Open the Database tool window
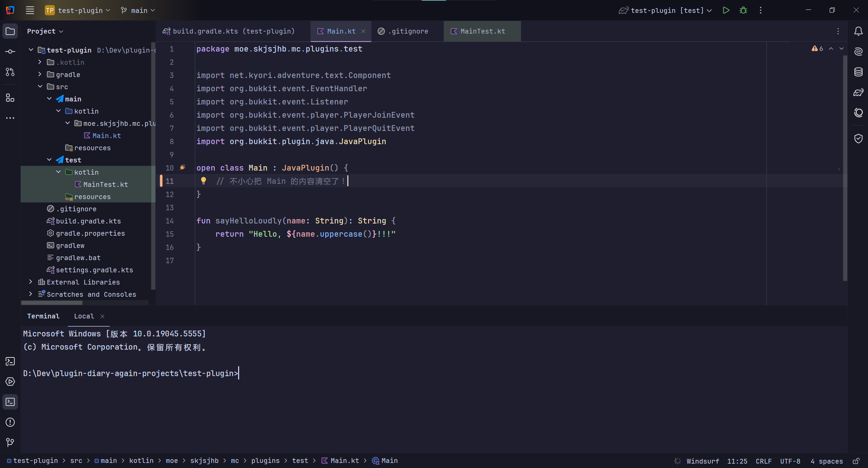Screen dimensions: 868x468 (858, 72)
